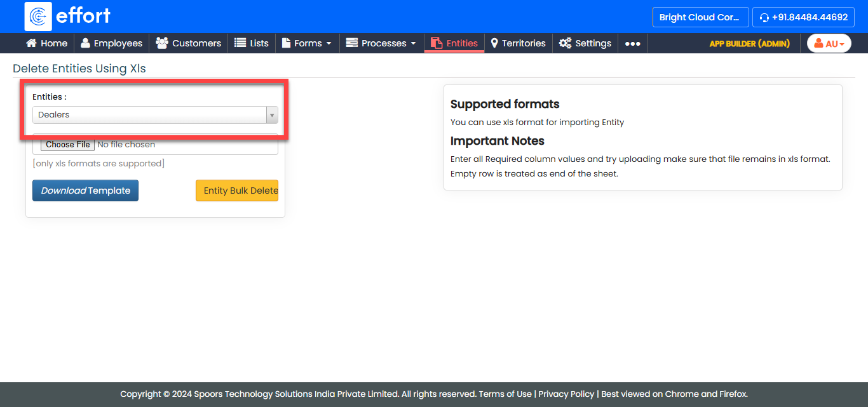
Task: Click the Territories map pin icon
Action: point(494,43)
